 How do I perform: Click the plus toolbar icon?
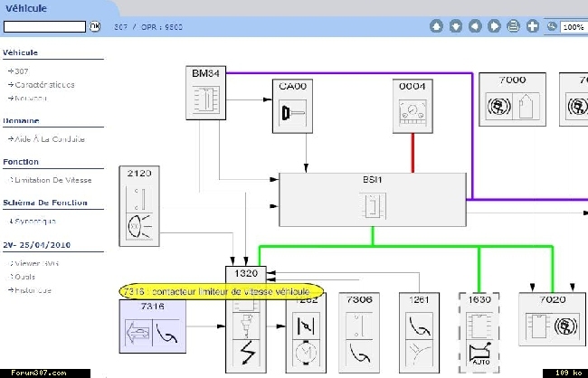[x=533, y=26]
